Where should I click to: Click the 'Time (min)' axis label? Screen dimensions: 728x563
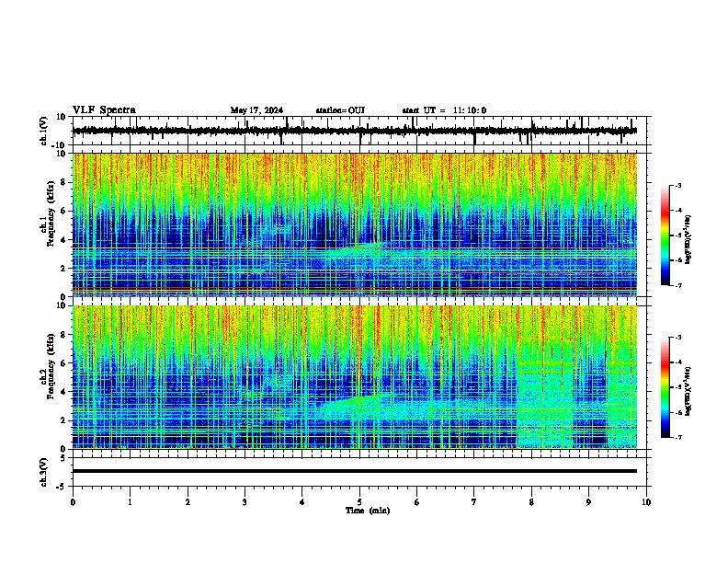point(368,511)
